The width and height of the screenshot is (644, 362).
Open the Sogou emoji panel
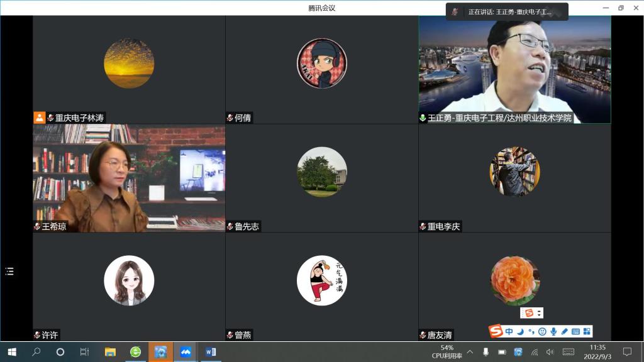542,331
